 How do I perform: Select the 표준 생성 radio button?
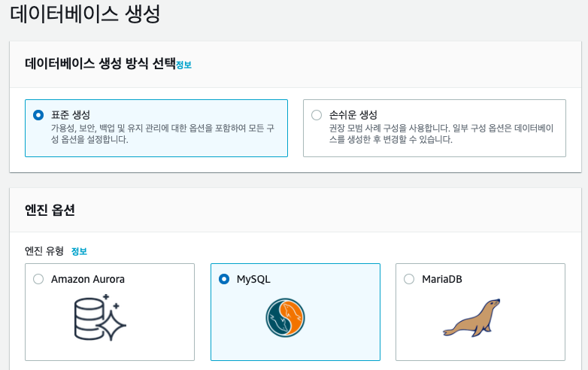point(38,115)
